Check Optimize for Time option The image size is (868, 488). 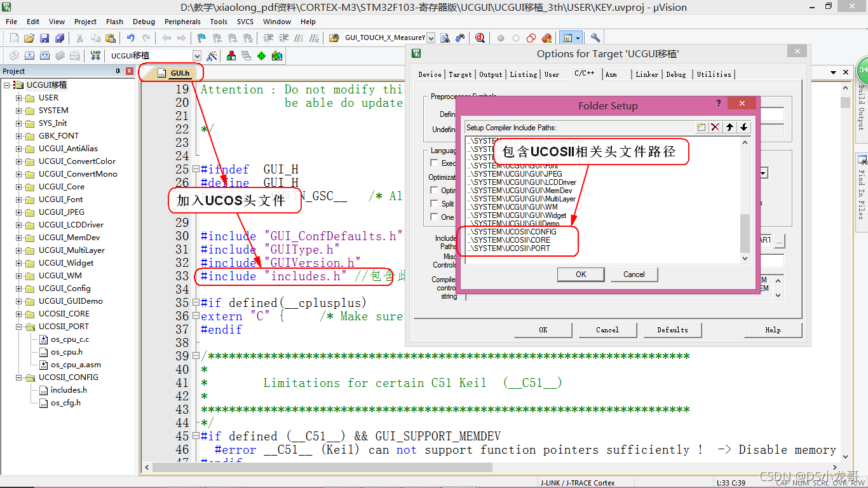(x=436, y=191)
